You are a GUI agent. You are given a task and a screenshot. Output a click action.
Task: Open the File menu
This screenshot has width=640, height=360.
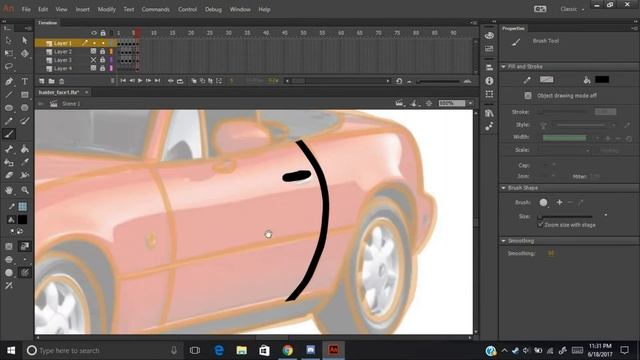[26, 9]
